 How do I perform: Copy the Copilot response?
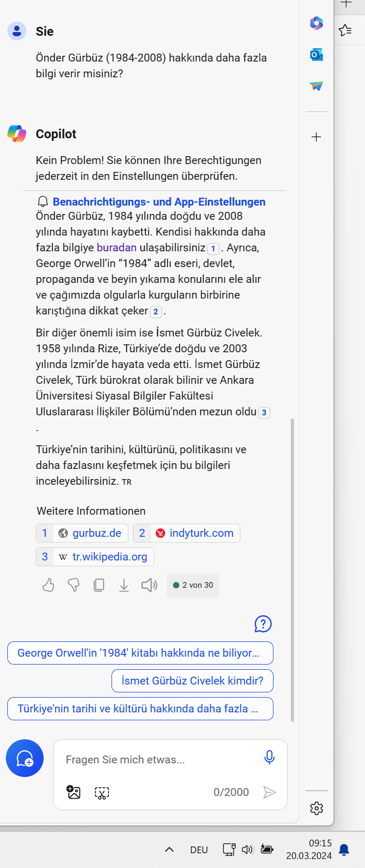(x=99, y=585)
